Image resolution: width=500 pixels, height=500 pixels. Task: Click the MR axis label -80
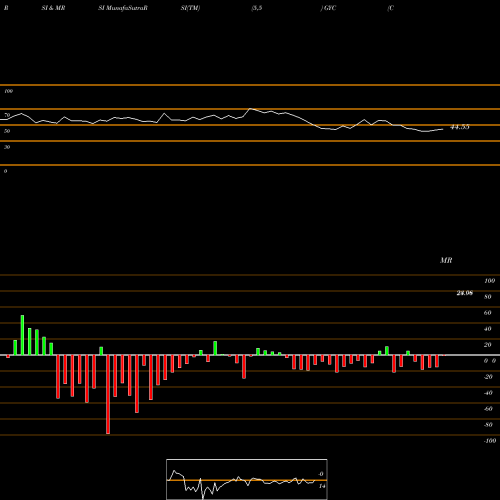[x=488, y=425]
